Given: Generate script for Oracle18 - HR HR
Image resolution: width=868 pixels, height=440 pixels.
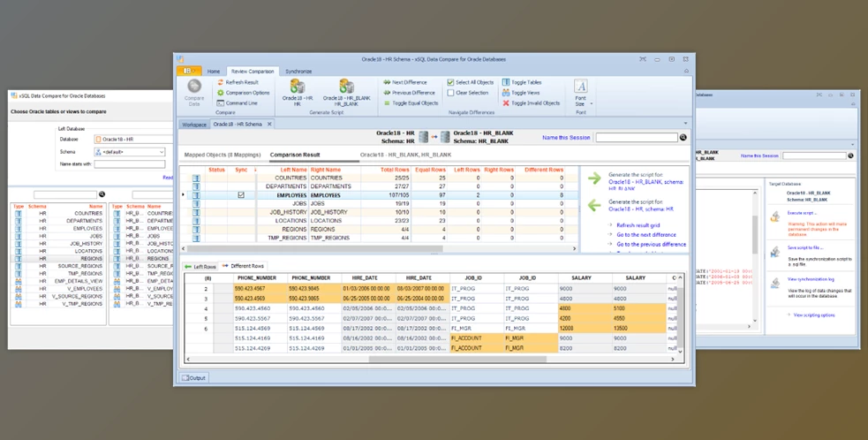Looking at the screenshot, I should 298,92.
